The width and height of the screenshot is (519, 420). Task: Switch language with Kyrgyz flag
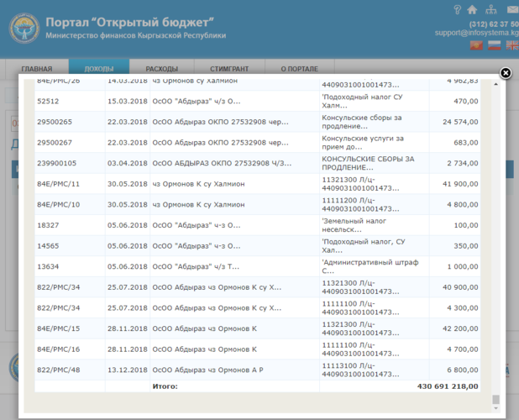click(477, 45)
